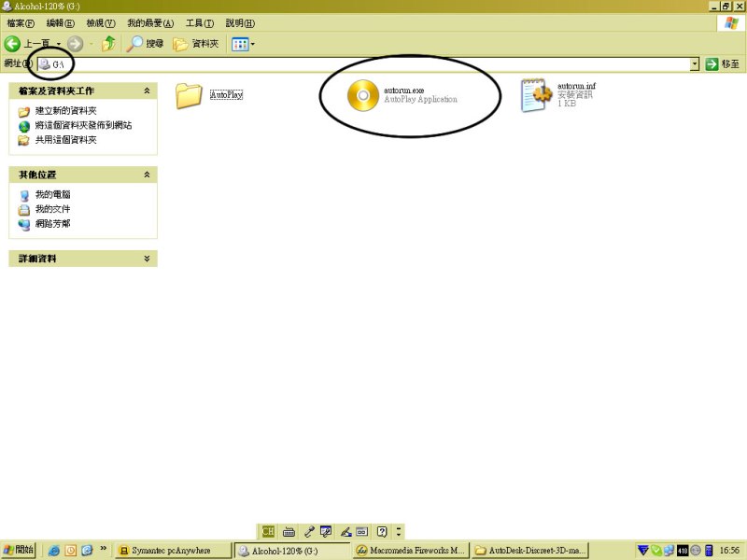Go back with the 上一頁 arrow
The width and height of the screenshot is (747, 560).
pos(27,44)
